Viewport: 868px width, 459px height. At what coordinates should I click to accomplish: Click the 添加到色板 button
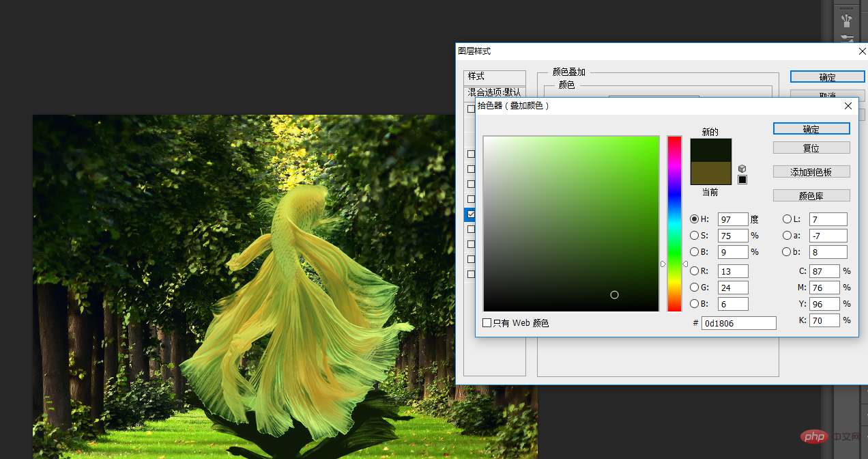coord(811,171)
